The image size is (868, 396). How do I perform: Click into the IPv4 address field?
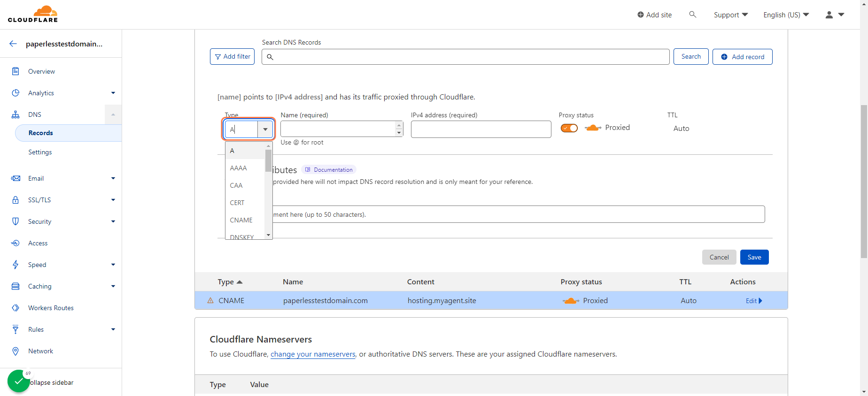[x=481, y=129]
